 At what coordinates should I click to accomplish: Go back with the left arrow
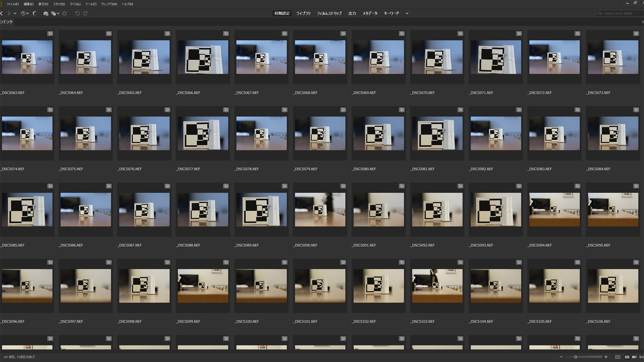click(2, 13)
